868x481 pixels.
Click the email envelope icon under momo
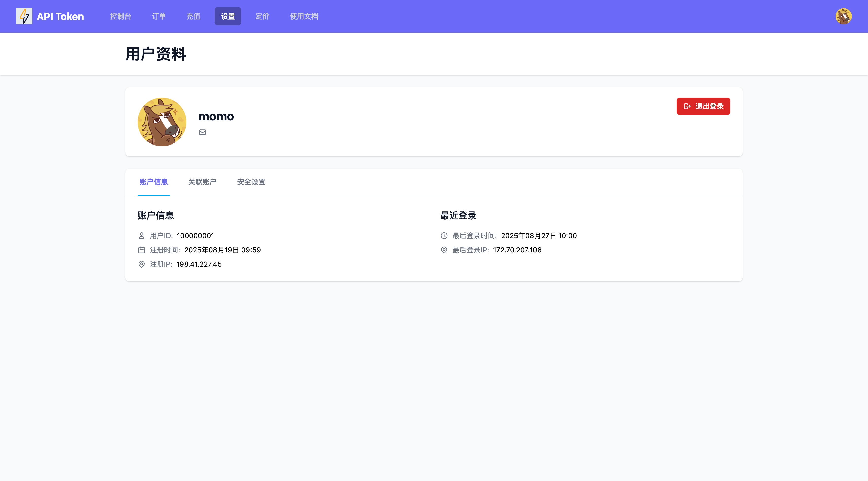pyautogui.click(x=203, y=132)
